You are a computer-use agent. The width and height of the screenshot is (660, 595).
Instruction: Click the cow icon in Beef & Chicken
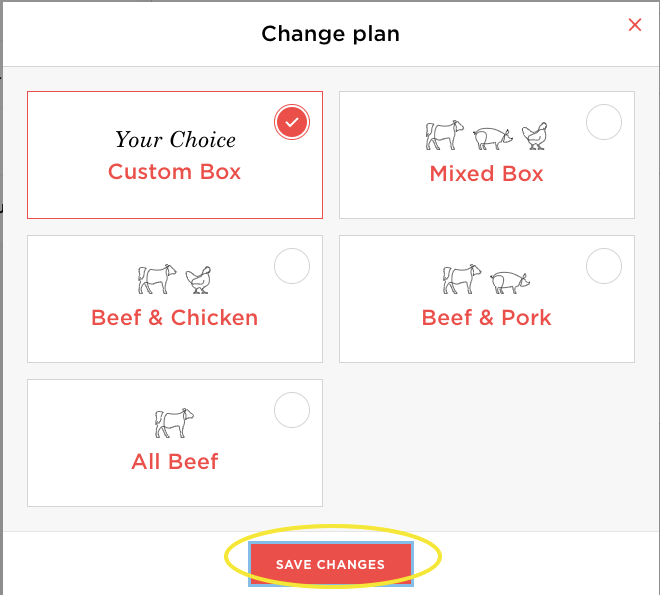[157, 279]
